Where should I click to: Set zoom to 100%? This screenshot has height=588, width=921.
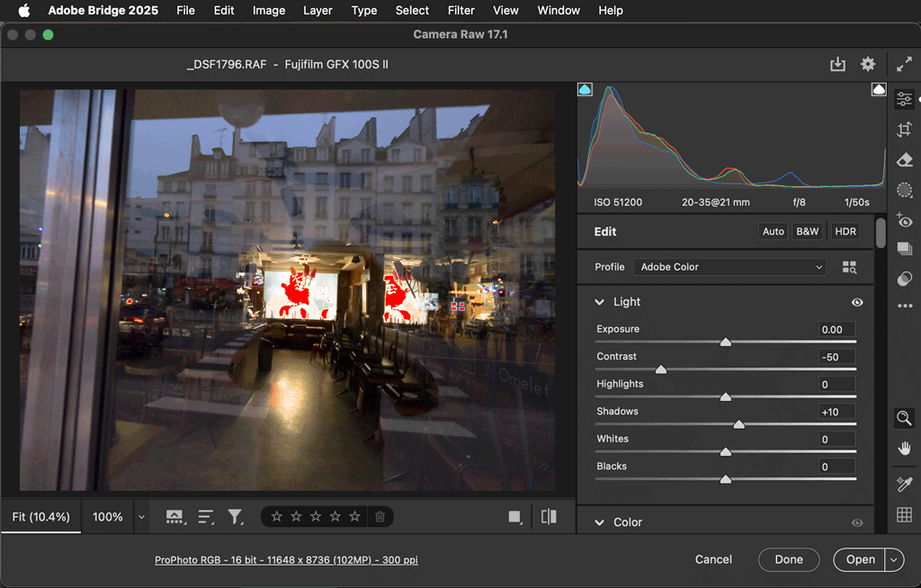(x=108, y=517)
